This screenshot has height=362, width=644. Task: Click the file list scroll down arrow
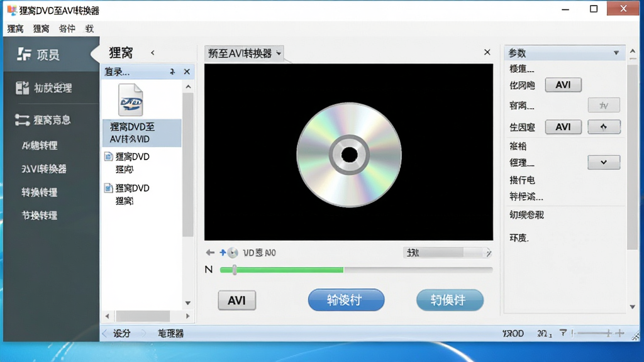(x=187, y=303)
